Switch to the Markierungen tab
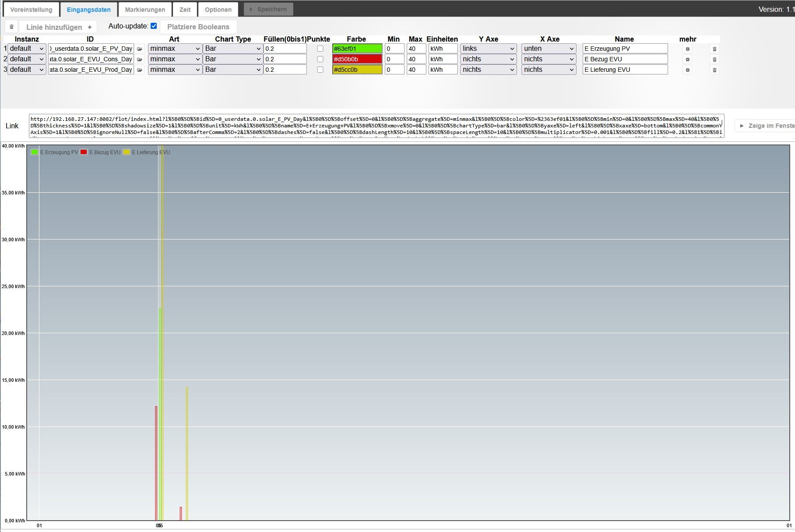The image size is (795, 532). point(145,10)
